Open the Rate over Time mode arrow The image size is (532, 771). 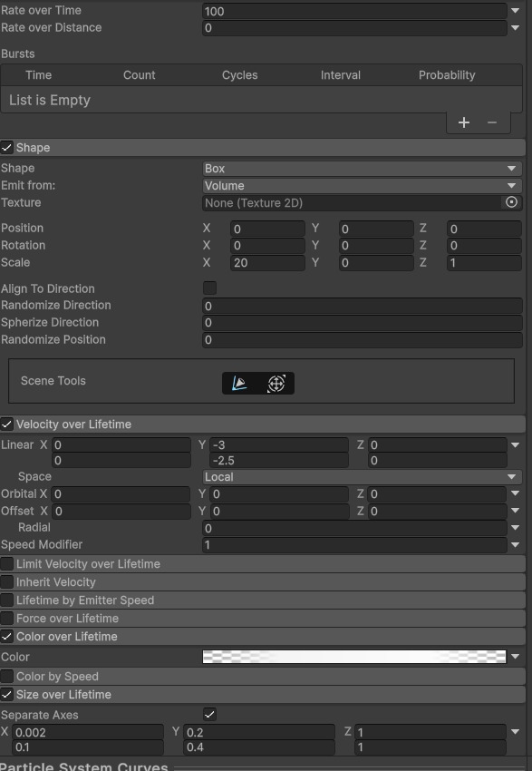(x=515, y=10)
